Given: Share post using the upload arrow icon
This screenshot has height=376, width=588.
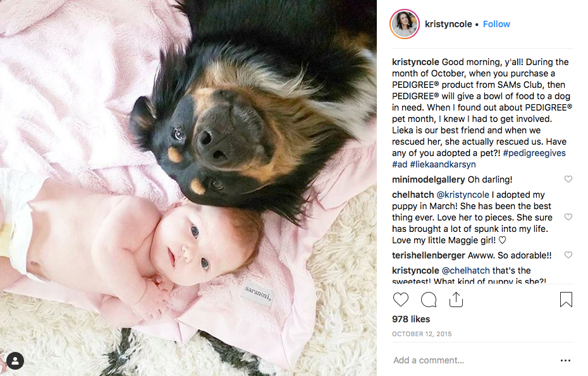Looking at the screenshot, I should [456, 300].
